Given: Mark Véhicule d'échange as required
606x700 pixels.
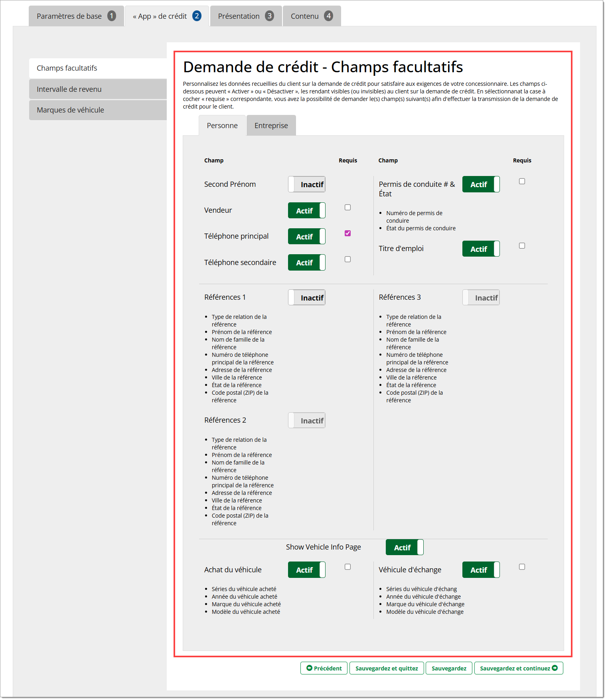Looking at the screenshot, I should 522,567.
